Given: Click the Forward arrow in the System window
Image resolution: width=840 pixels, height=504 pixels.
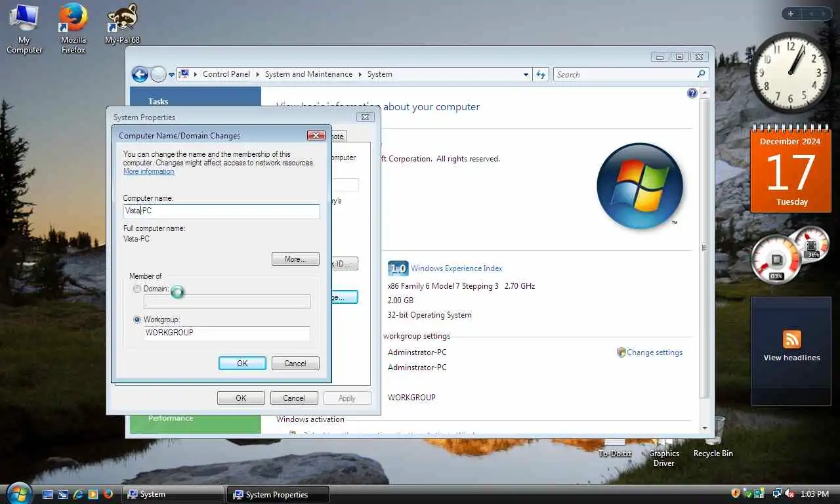Looking at the screenshot, I should click(158, 74).
